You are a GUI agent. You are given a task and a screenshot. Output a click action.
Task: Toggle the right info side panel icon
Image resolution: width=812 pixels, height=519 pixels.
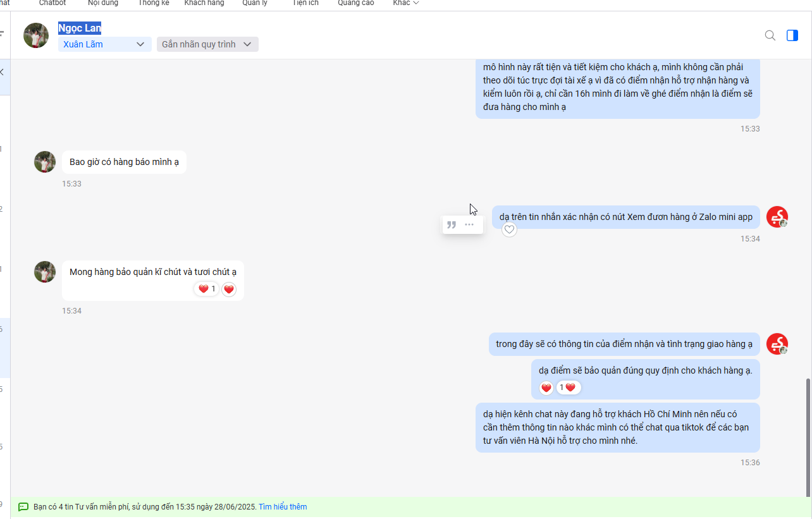pos(792,35)
